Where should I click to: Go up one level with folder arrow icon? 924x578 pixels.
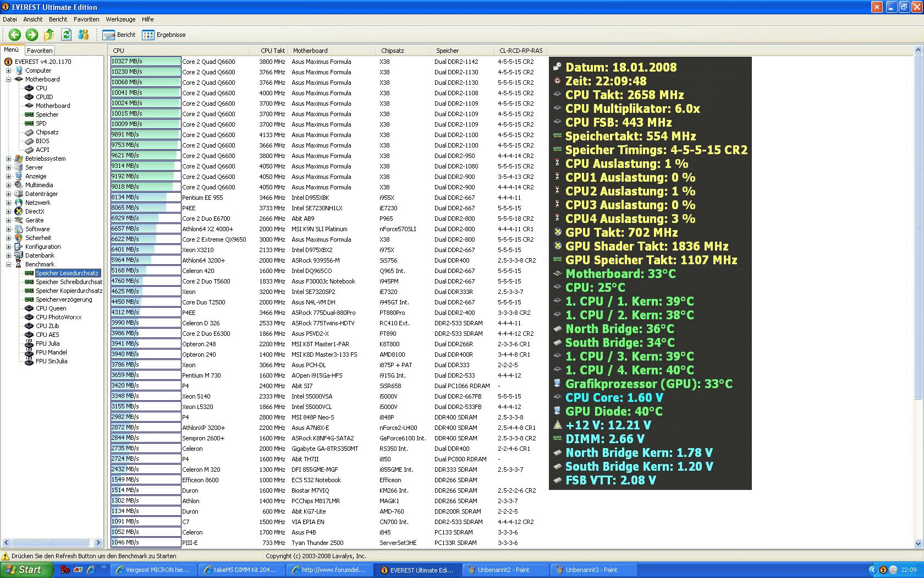[x=49, y=35]
